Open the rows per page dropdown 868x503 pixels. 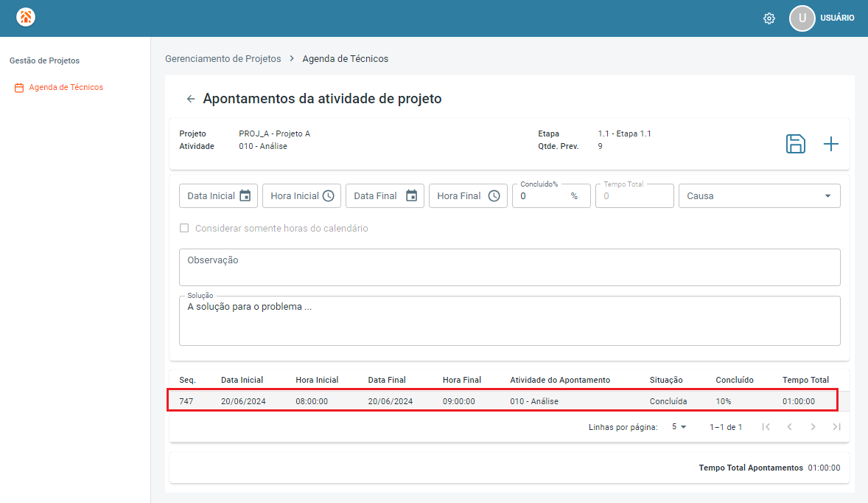[x=679, y=427]
